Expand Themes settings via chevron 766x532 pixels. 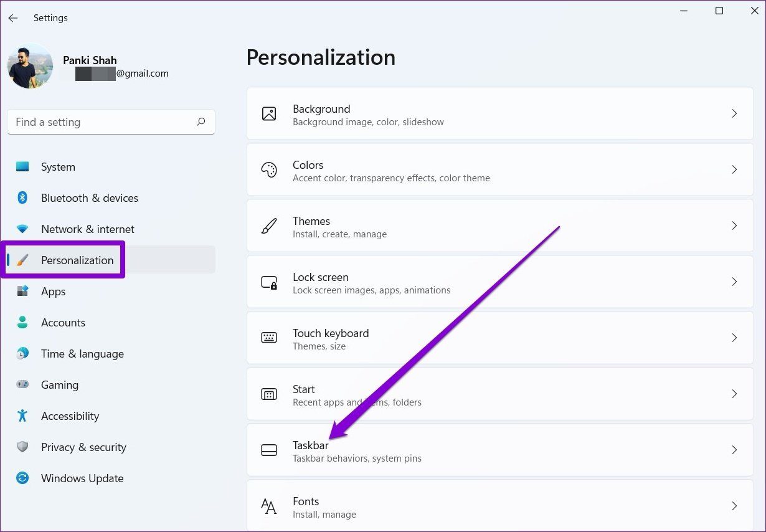(x=734, y=226)
